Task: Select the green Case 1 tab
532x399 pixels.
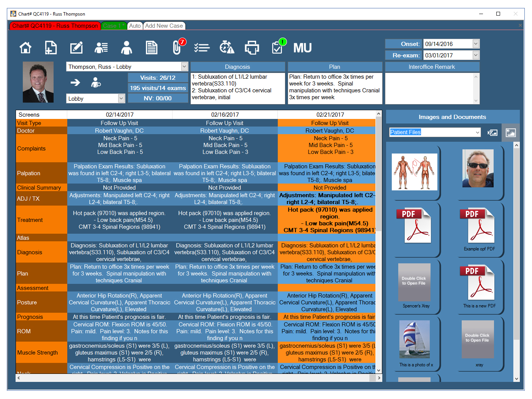Action: [x=114, y=26]
